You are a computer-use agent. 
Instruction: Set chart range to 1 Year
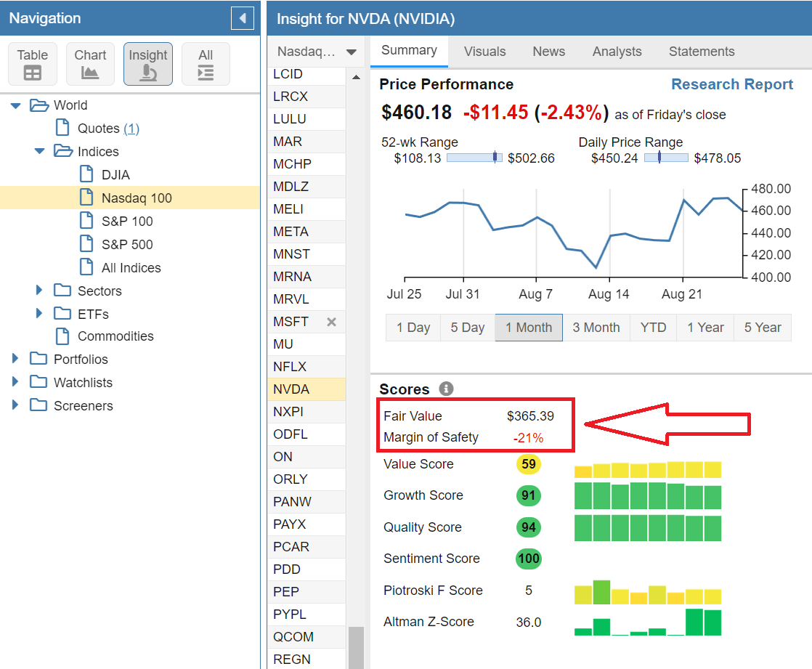click(x=705, y=328)
